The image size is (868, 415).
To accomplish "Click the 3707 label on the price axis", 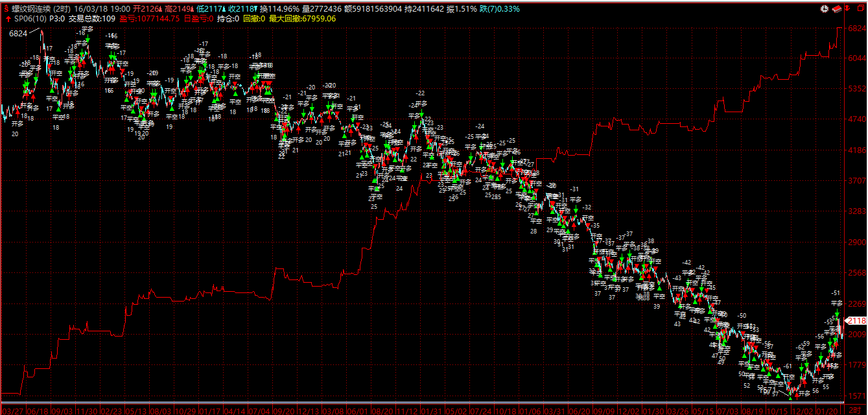I will tap(856, 180).
